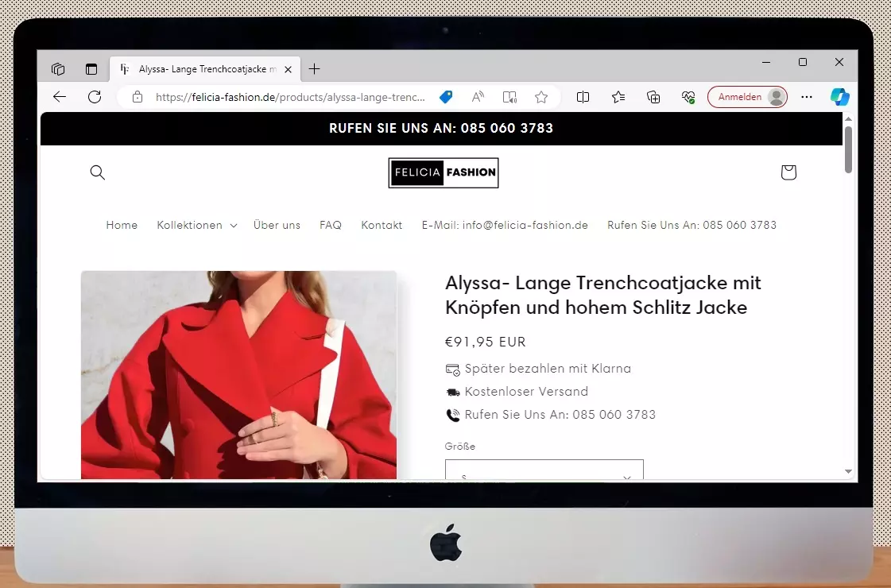The width and height of the screenshot is (891, 588).
Task: Open the Collections panel
Action: pos(653,97)
